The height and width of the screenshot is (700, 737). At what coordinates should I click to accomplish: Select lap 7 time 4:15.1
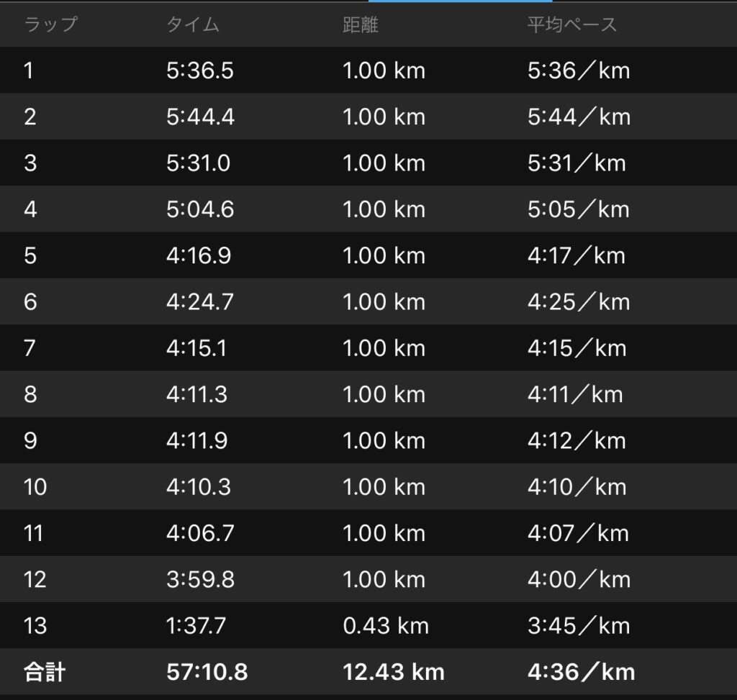[x=196, y=348]
